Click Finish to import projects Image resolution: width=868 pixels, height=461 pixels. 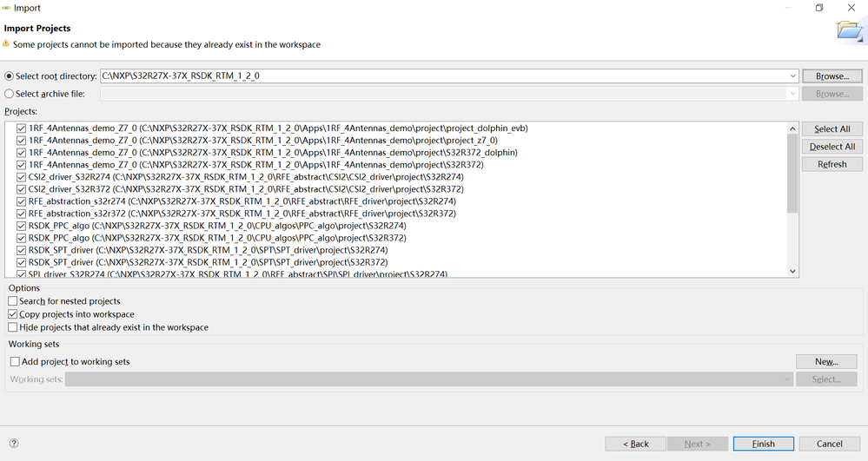tap(763, 444)
